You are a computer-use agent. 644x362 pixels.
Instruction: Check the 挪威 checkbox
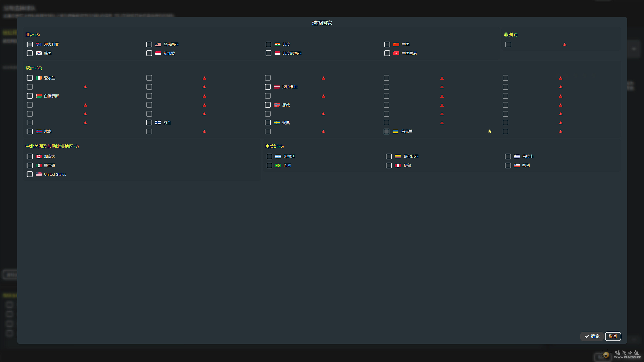[268, 105]
